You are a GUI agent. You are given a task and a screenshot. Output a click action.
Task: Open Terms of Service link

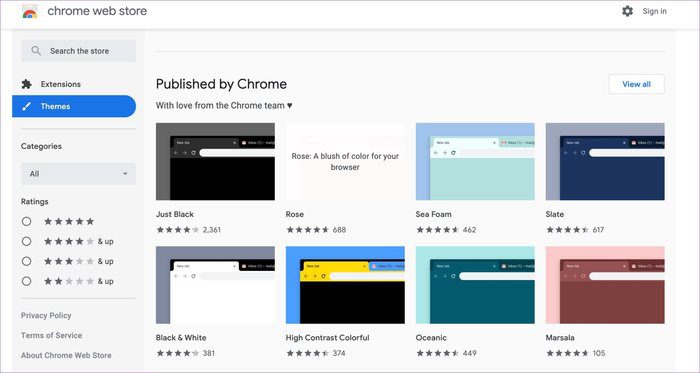click(x=51, y=335)
